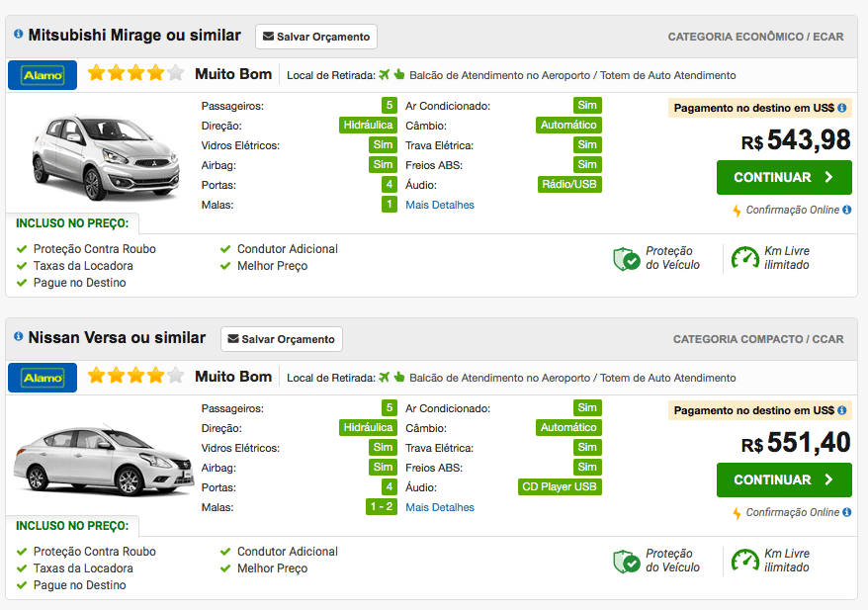Save quote for Mitsubishi Mirage

[x=316, y=37]
